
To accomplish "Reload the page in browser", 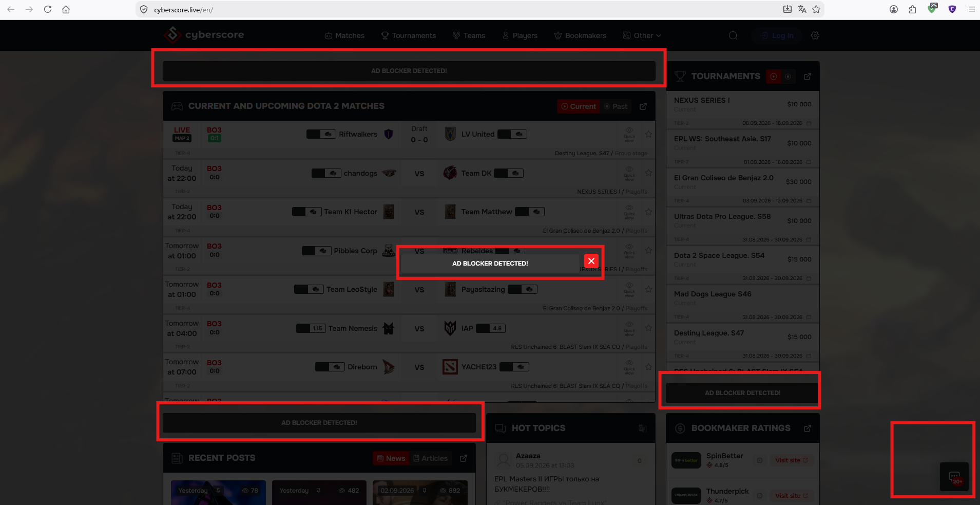I will tap(48, 9).
